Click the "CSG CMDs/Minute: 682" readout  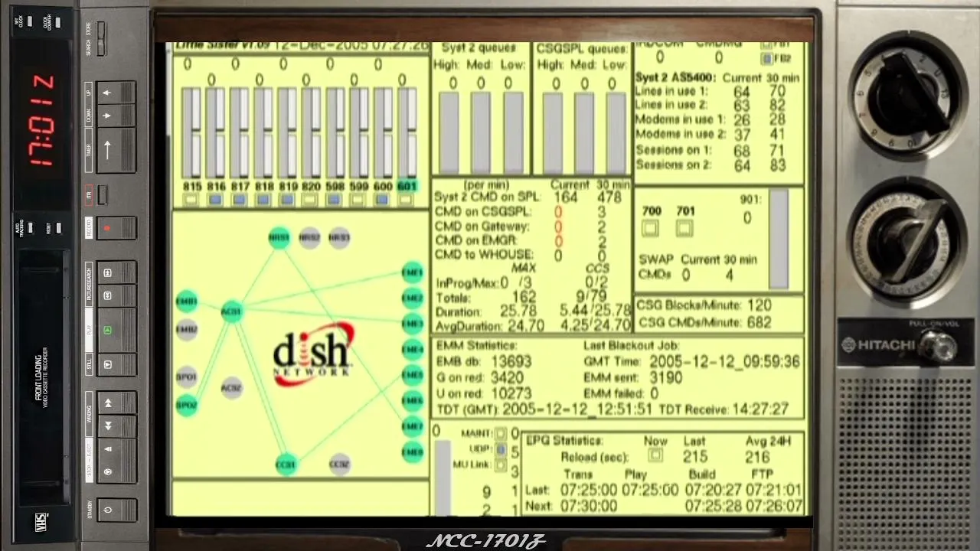(704, 323)
